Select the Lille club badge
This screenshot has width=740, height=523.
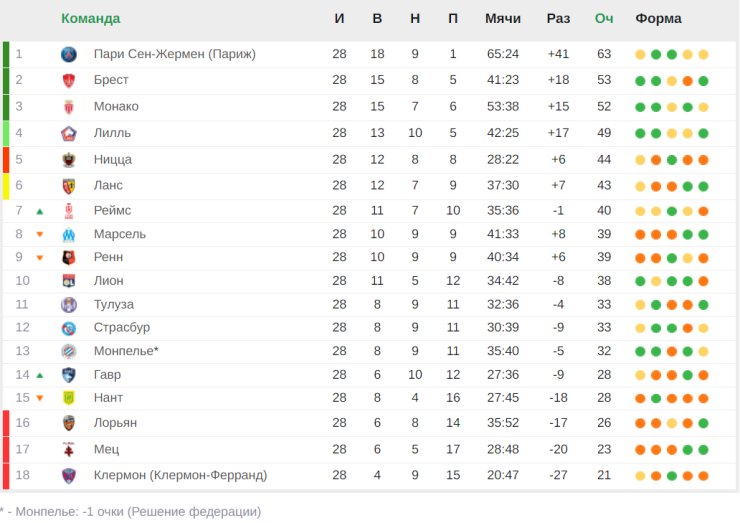point(69,134)
